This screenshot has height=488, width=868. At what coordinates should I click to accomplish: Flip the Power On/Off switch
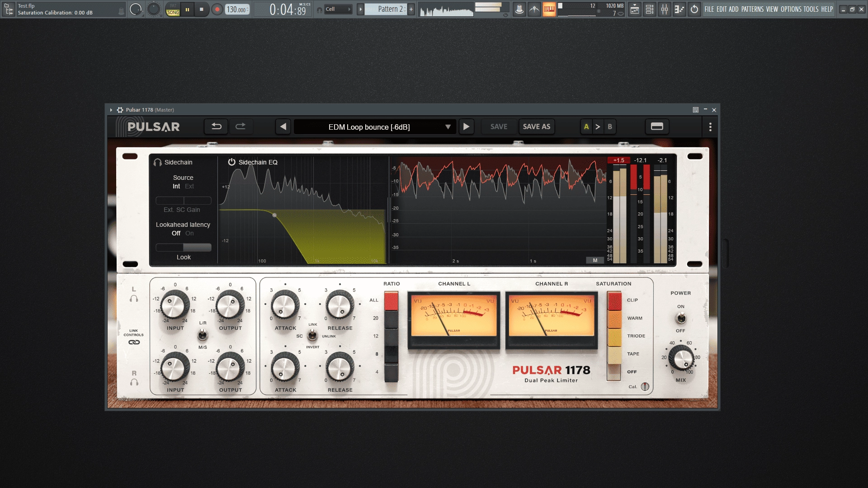pyautogui.click(x=681, y=318)
